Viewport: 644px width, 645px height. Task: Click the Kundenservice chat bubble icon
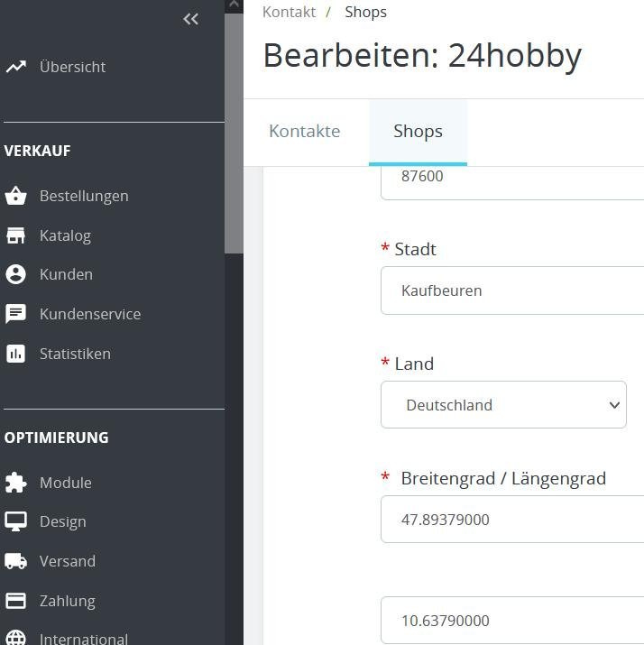click(x=15, y=314)
